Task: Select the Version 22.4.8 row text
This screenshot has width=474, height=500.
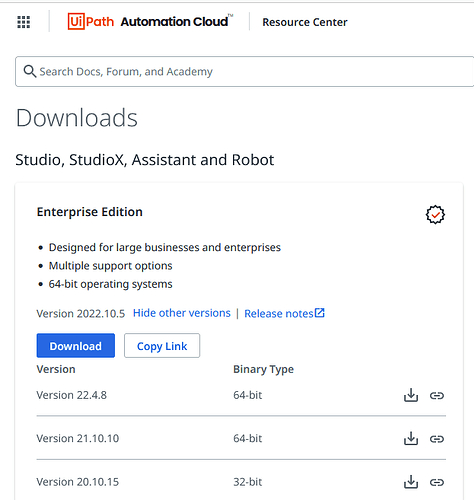Action: click(x=72, y=395)
